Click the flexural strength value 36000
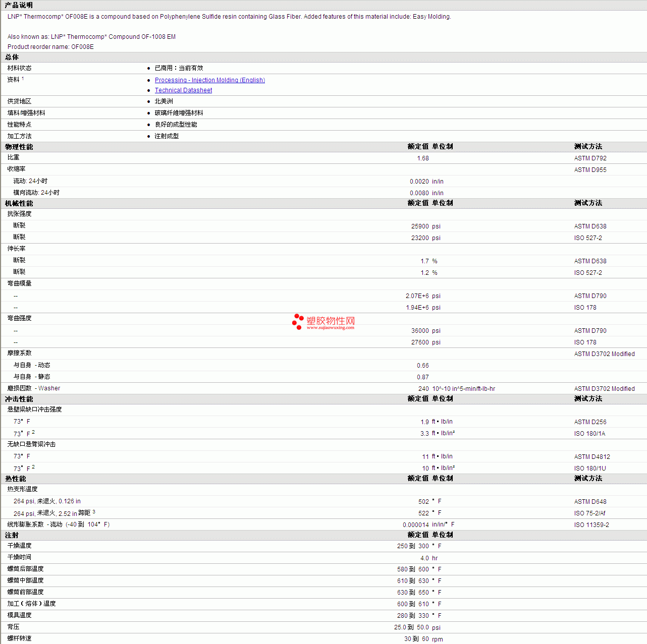647x644 pixels. tap(420, 331)
